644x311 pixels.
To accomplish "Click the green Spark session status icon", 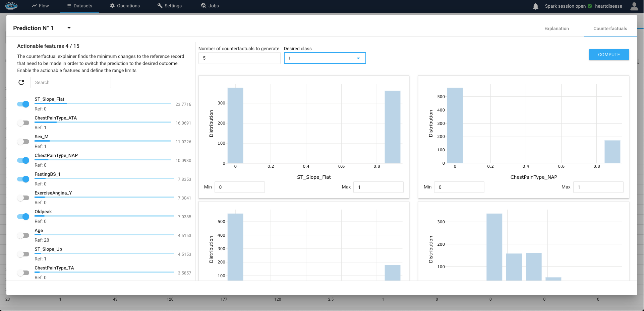I will [590, 6].
